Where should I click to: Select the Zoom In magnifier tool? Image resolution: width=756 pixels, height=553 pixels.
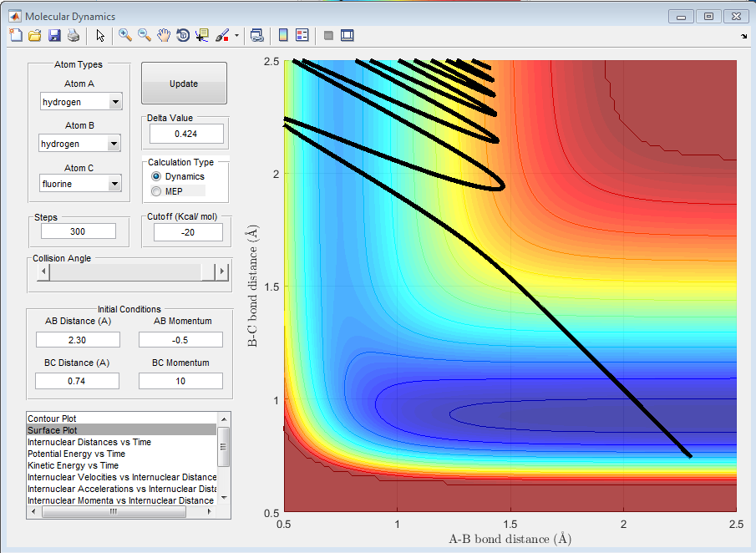coord(125,35)
